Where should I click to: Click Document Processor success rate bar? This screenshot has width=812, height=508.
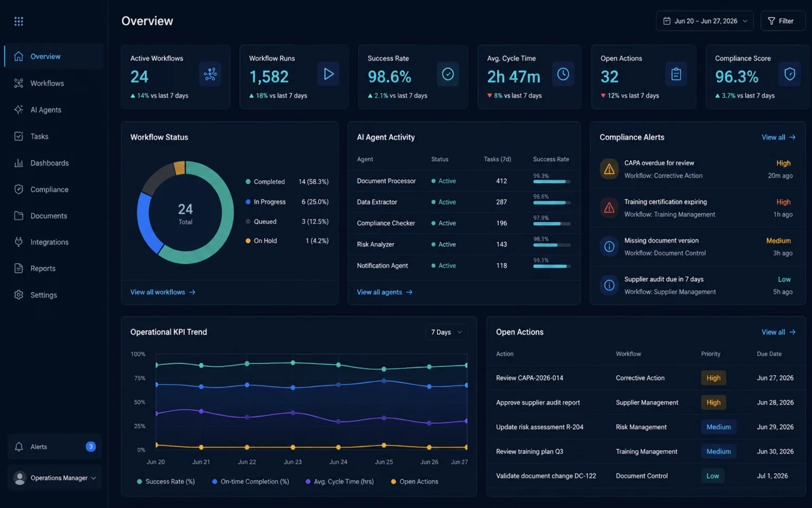click(x=552, y=181)
